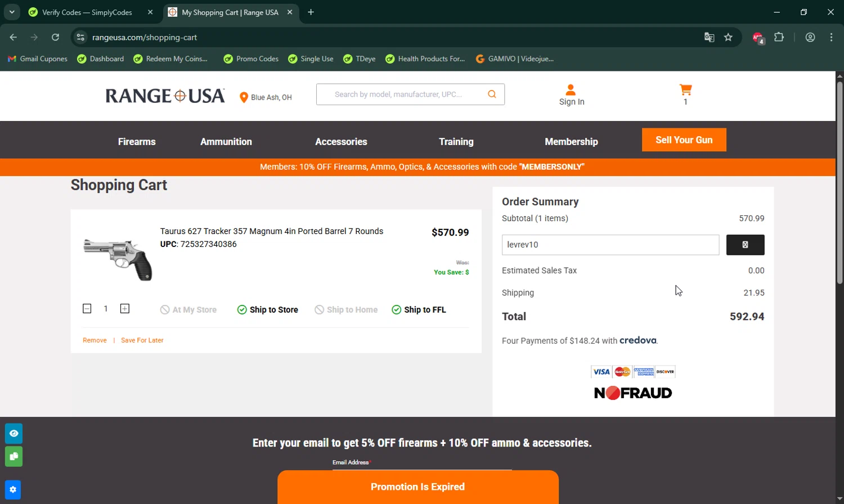Viewport: 844px width, 504px height.
Task: Click the Sign In user icon
Action: (x=571, y=89)
